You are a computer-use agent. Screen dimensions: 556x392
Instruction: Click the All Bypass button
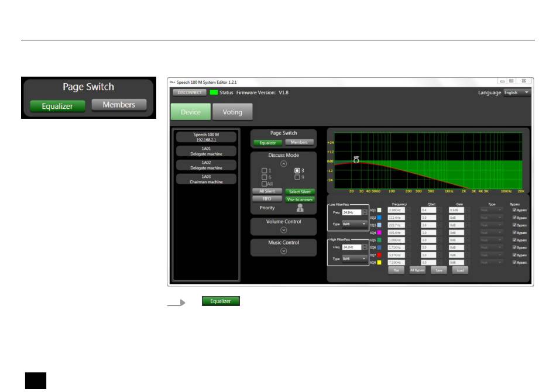click(417, 270)
